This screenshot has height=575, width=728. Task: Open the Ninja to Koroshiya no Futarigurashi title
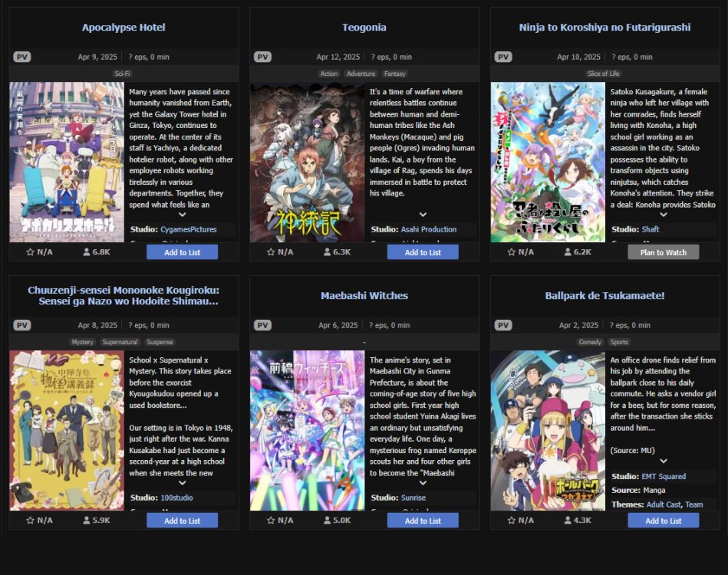[604, 28]
